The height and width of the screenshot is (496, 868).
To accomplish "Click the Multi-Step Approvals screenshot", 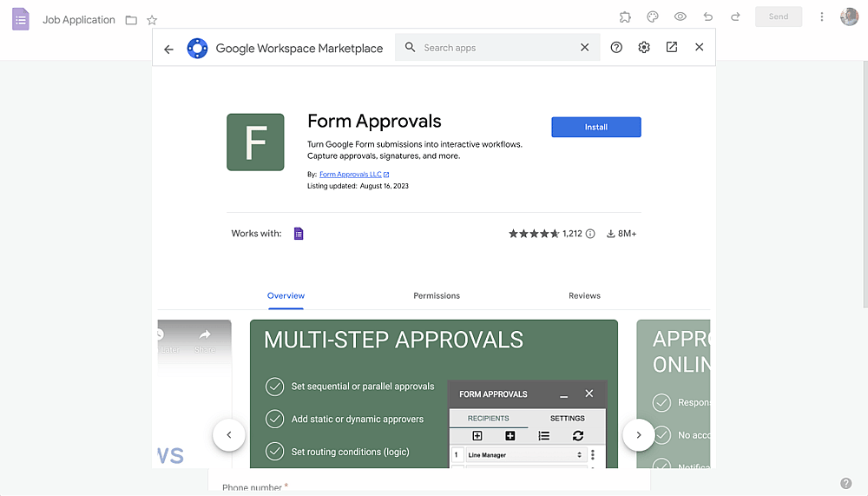I will (x=433, y=393).
